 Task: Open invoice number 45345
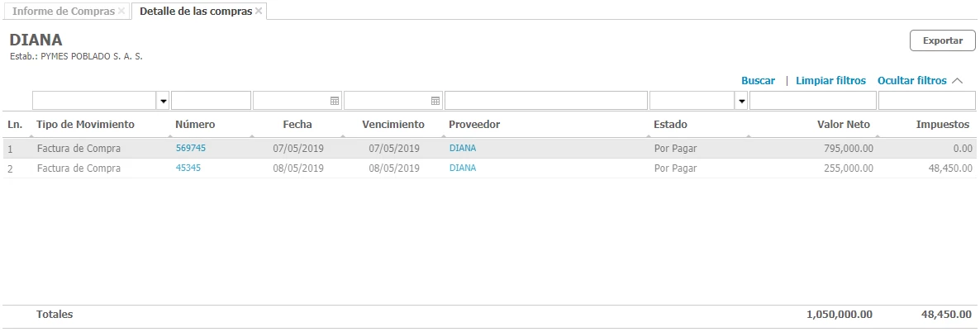coord(188,168)
